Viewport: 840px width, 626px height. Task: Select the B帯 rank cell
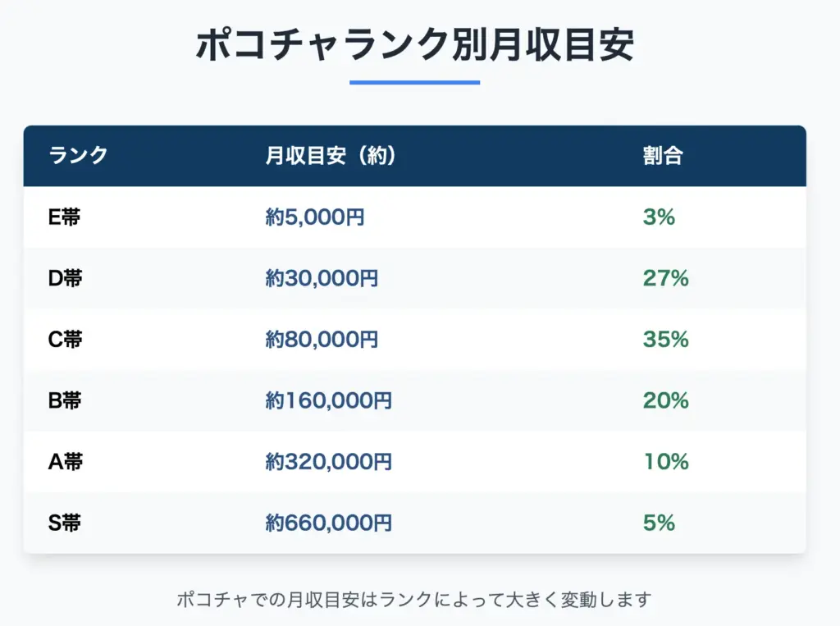point(65,400)
